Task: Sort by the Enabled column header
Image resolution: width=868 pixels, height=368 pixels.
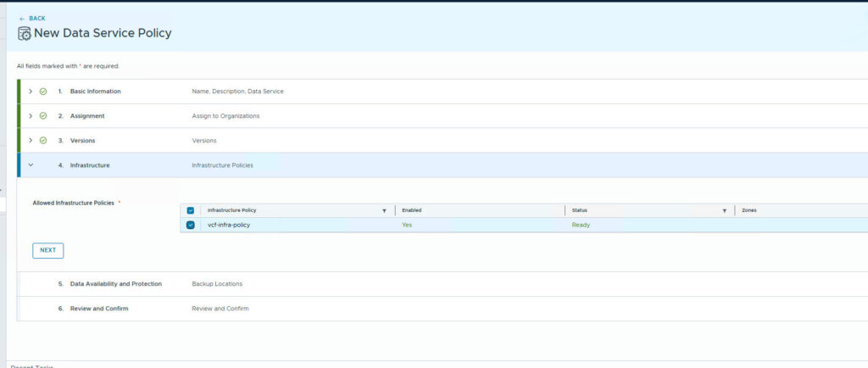Action: (x=412, y=210)
